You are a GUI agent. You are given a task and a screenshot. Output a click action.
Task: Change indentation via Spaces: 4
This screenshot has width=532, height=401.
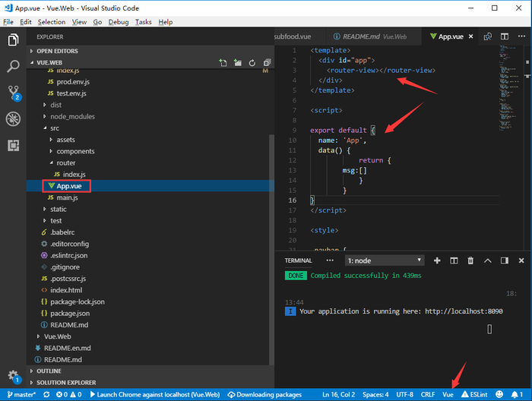375,395
